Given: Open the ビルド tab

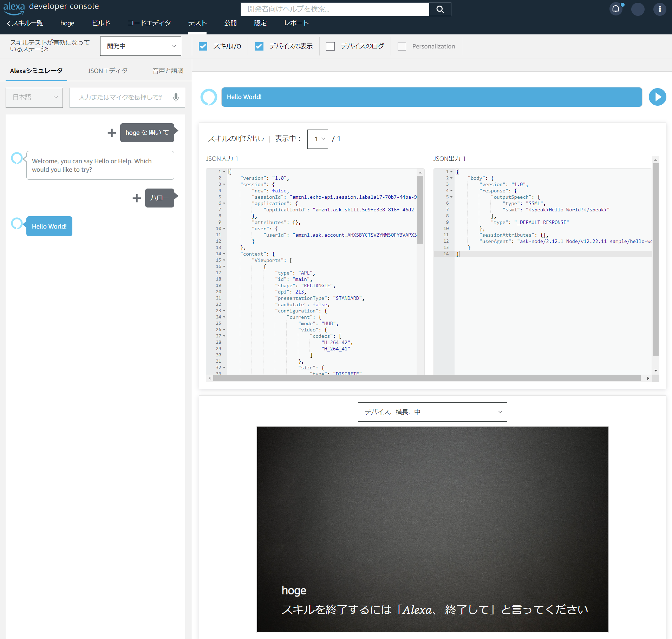Looking at the screenshot, I should pyautogui.click(x=101, y=23).
